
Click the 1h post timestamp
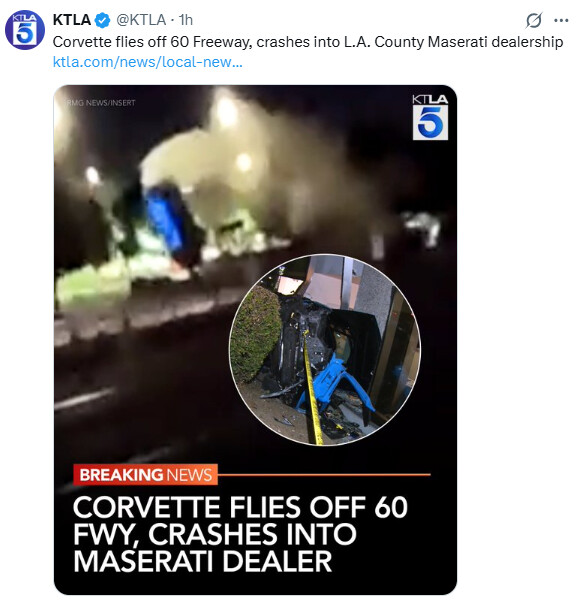click(x=186, y=20)
